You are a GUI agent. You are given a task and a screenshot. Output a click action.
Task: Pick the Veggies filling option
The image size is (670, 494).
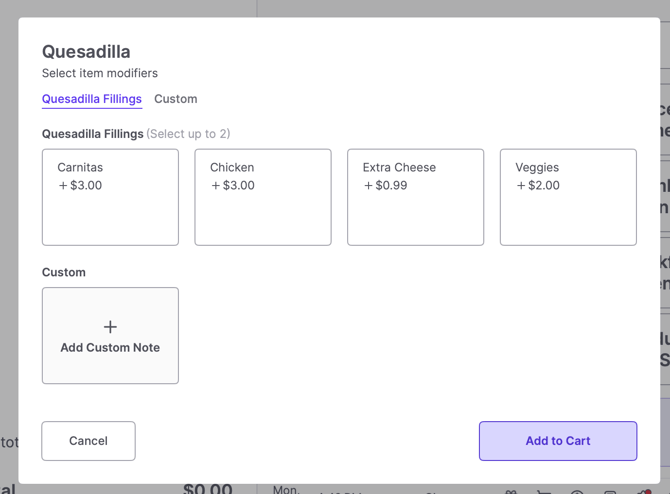568,197
